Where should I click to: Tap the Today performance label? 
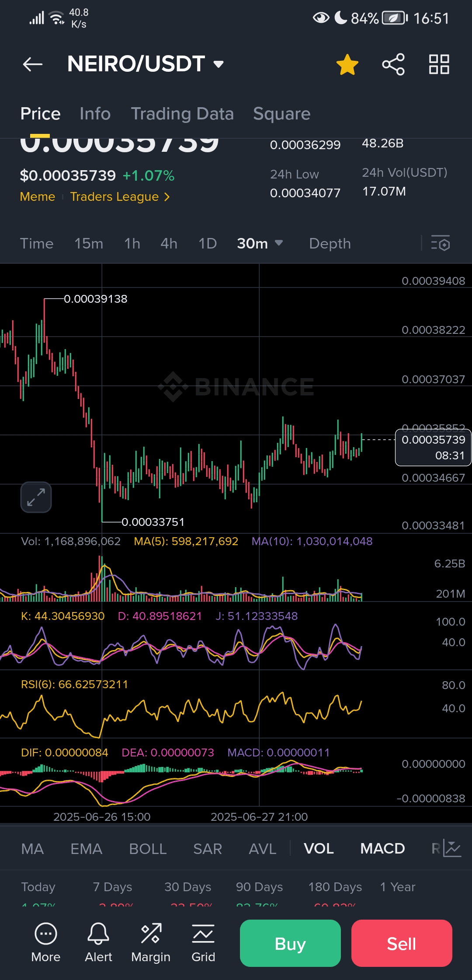coord(38,887)
